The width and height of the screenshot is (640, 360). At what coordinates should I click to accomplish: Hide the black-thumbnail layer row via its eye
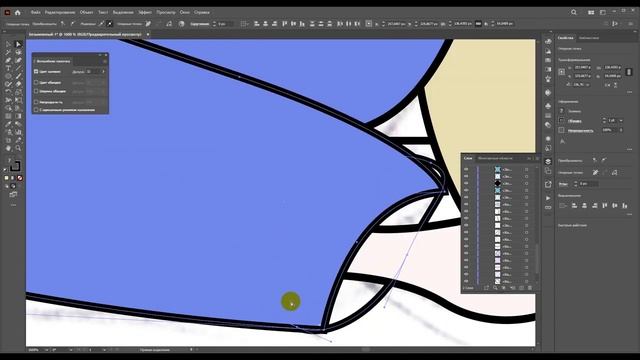pyautogui.click(x=466, y=183)
